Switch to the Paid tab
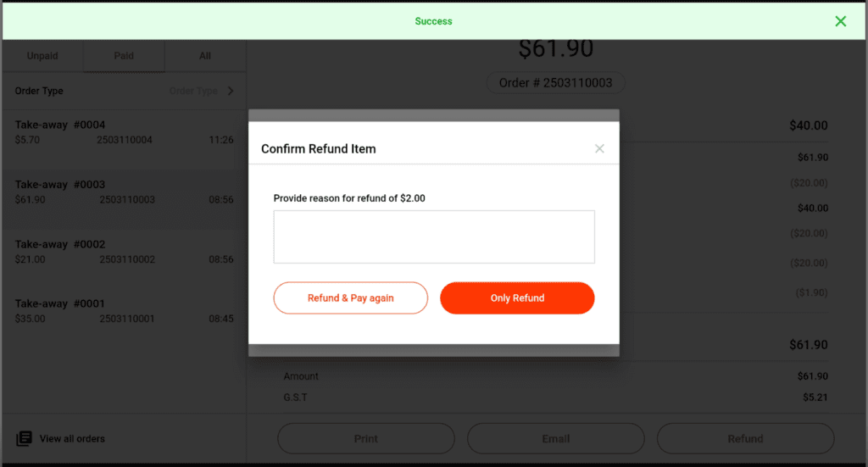The width and height of the screenshot is (868, 467). coord(124,56)
